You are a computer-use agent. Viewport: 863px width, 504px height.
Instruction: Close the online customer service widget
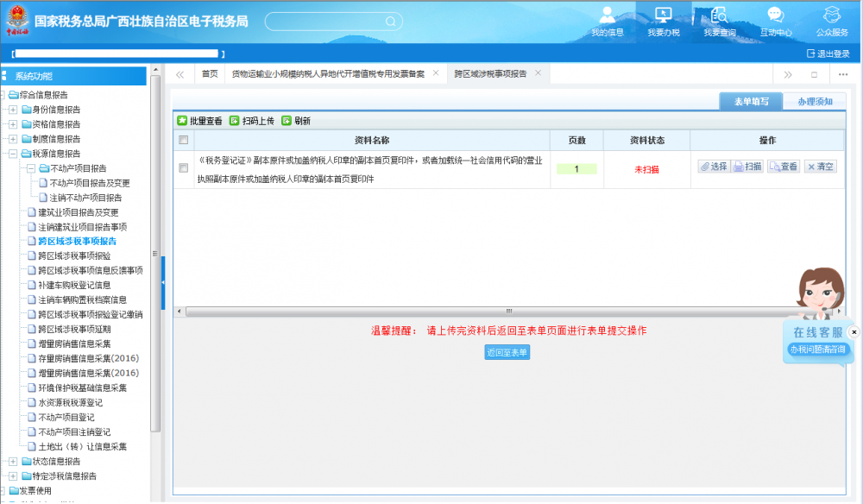(x=854, y=331)
